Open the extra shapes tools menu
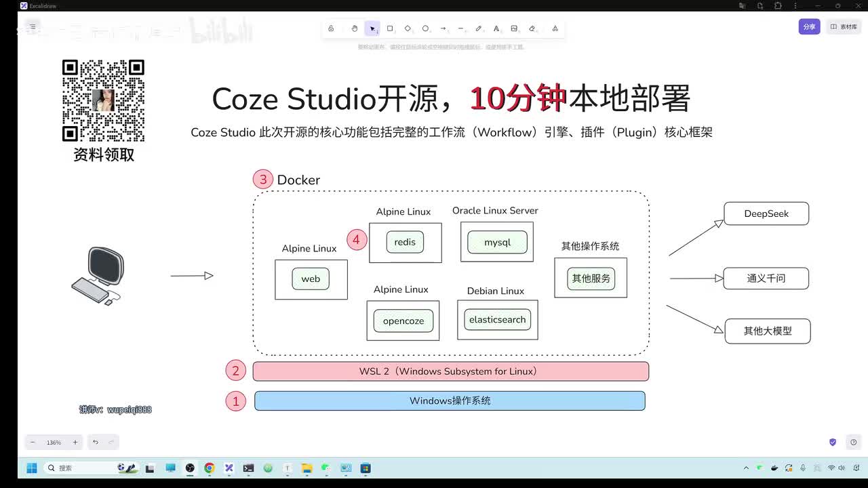Viewport: 868px width, 488px height. point(555,28)
